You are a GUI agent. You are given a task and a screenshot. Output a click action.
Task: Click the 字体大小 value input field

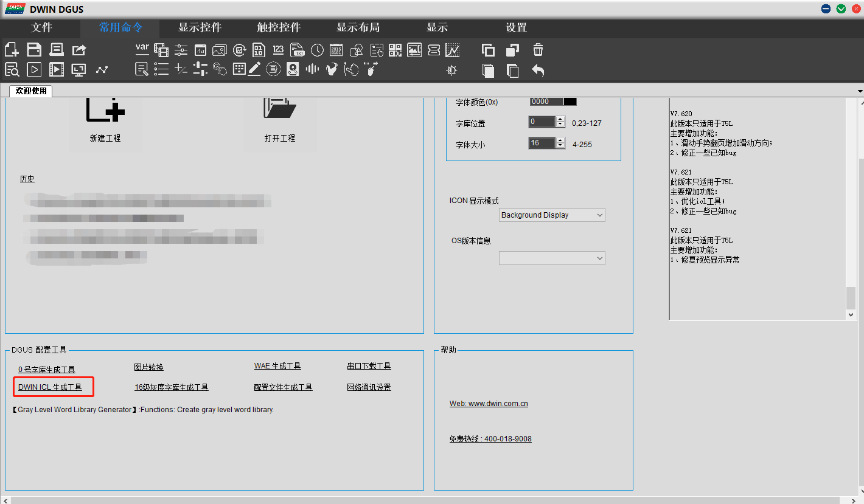542,143
